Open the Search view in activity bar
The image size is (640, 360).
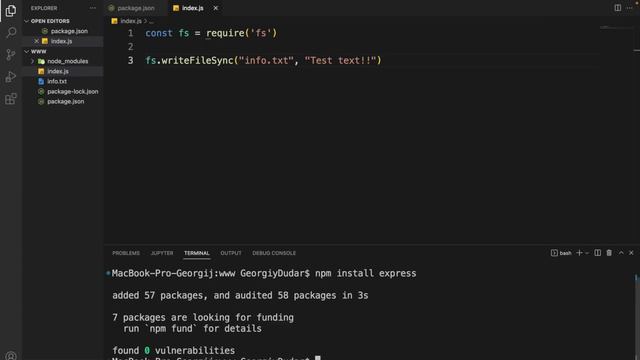point(11,32)
